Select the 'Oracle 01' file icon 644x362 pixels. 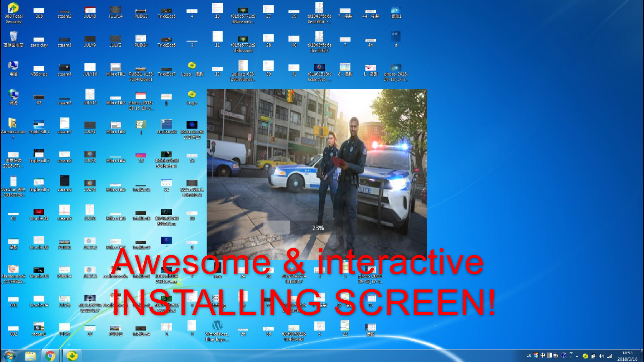click(39, 214)
